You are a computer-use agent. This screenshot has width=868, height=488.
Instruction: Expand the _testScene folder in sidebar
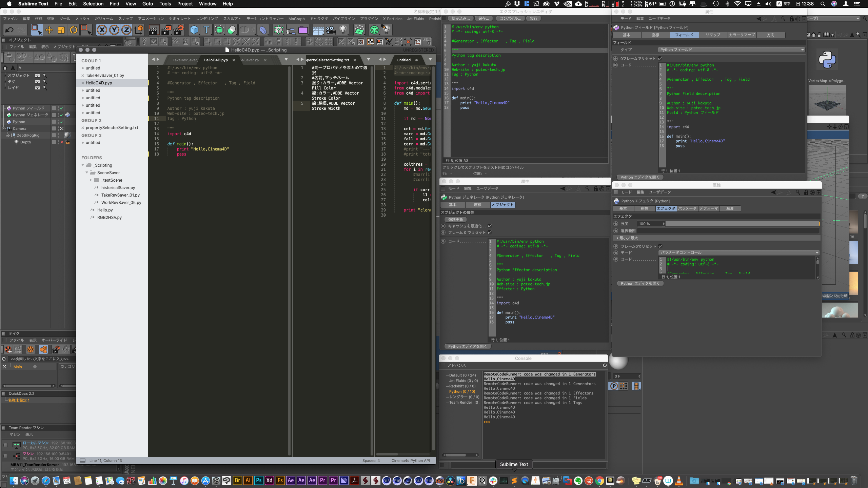[x=91, y=180]
